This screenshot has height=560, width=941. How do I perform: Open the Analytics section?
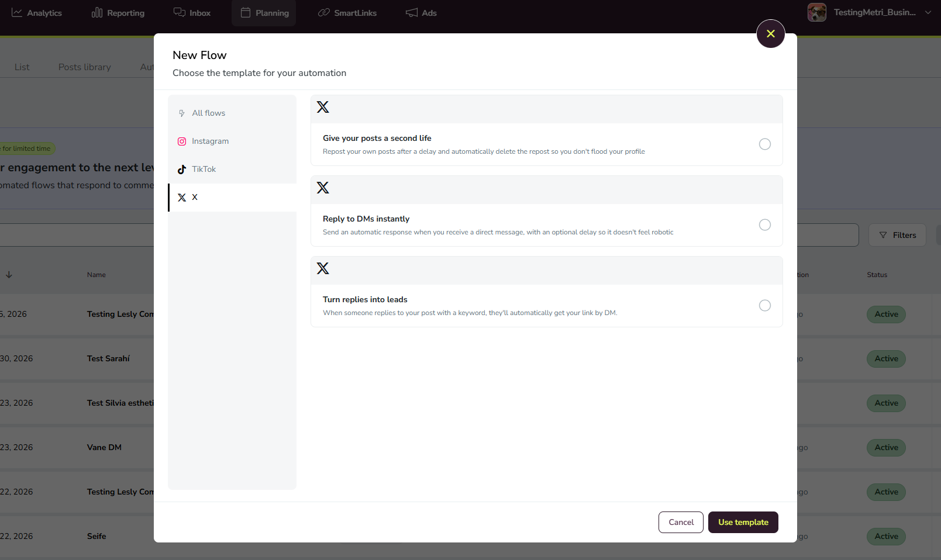click(x=37, y=13)
